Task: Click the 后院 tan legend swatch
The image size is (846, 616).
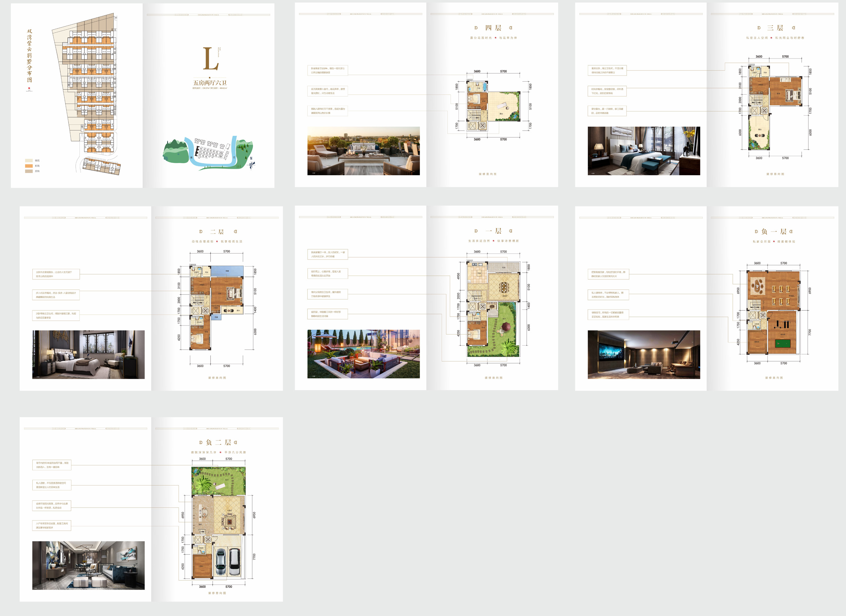Action: [29, 171]
